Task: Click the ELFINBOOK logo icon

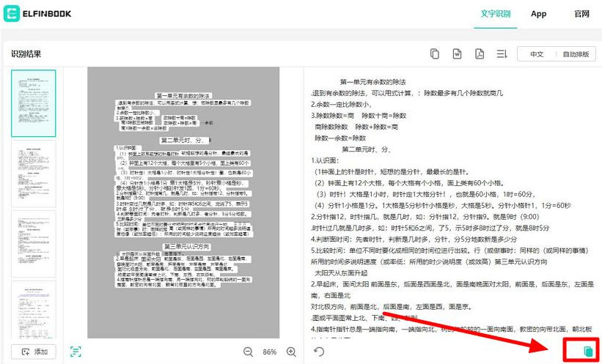Action: [x=11, y=14]
